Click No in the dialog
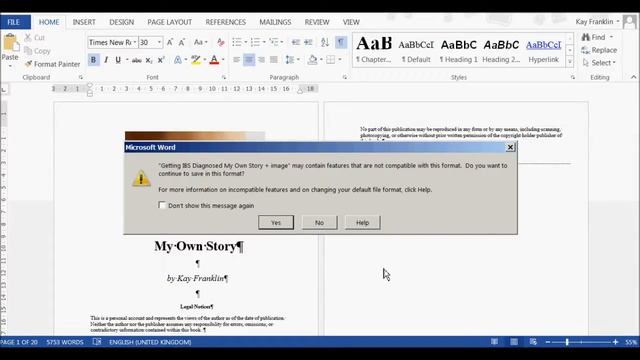Viewport: 640px width, 360px height. (x=319, y=222)
